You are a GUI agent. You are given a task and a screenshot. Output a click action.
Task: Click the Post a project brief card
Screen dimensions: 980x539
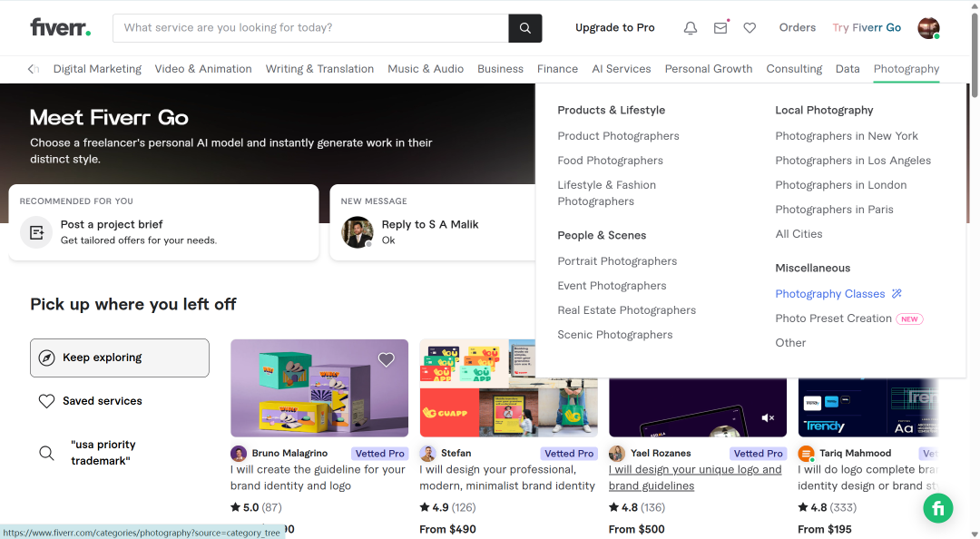point(163,222)
